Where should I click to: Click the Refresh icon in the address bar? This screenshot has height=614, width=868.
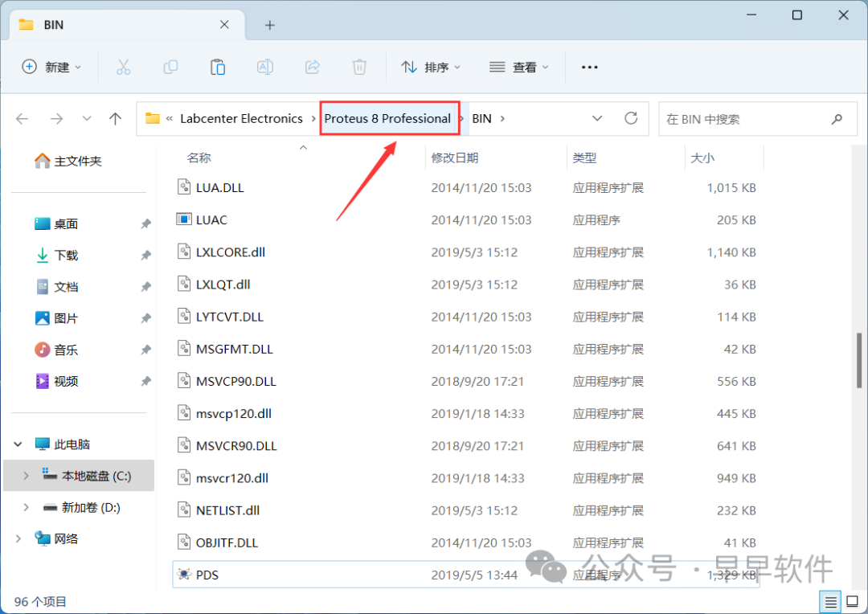click(632, 118)
